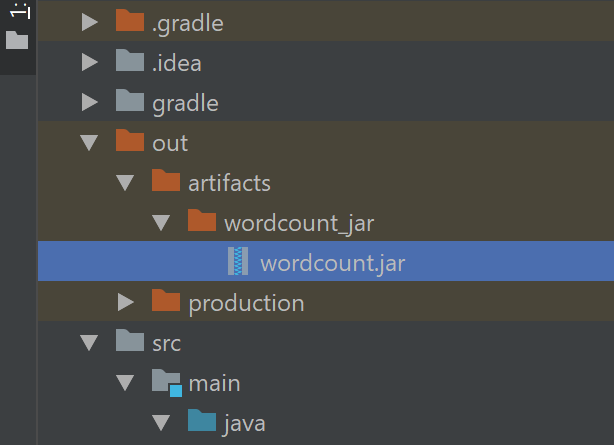Expand the .gradle folder arrow
614x445 pixels.
90,22
